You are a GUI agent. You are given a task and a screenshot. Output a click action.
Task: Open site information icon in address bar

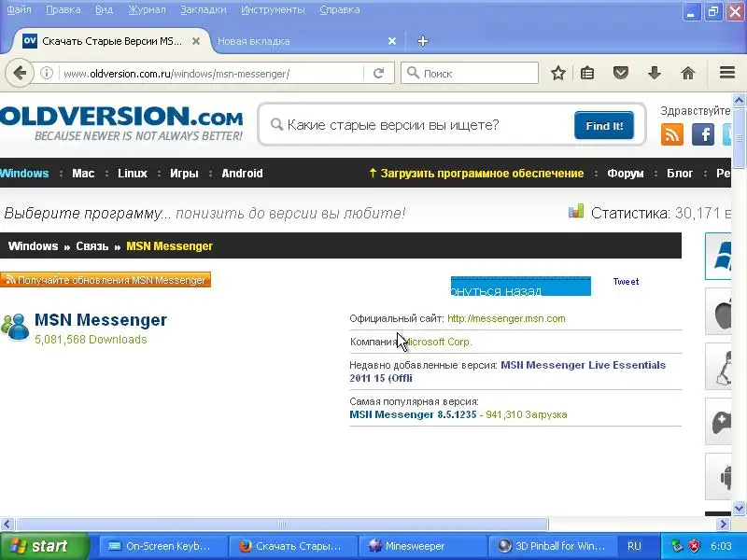click(46, 73)
